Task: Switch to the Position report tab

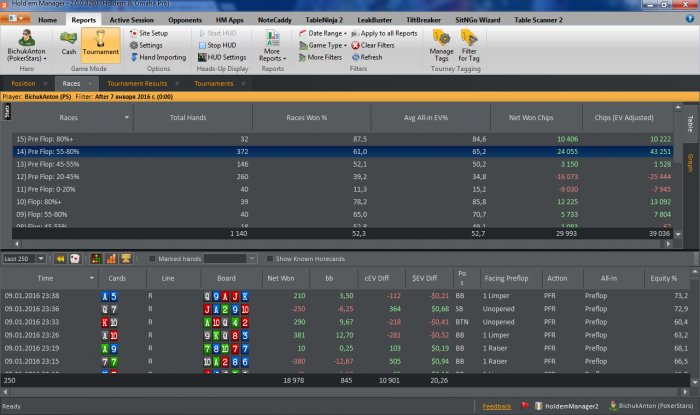Action: [23, 83]
